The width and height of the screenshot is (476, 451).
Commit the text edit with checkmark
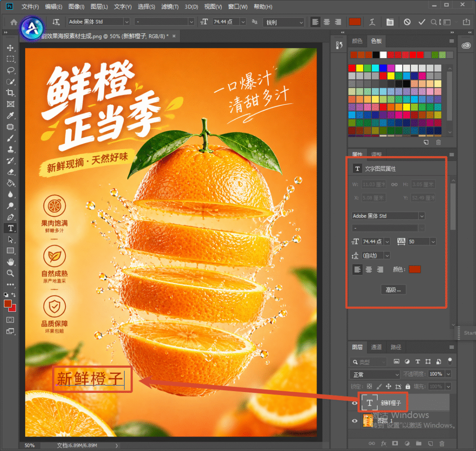point(422,22)
